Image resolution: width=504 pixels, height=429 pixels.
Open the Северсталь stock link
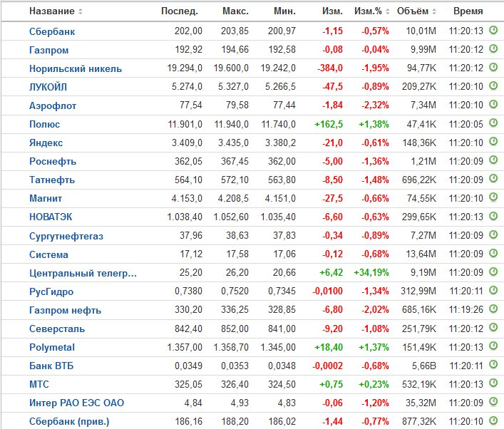pos(57,329)
